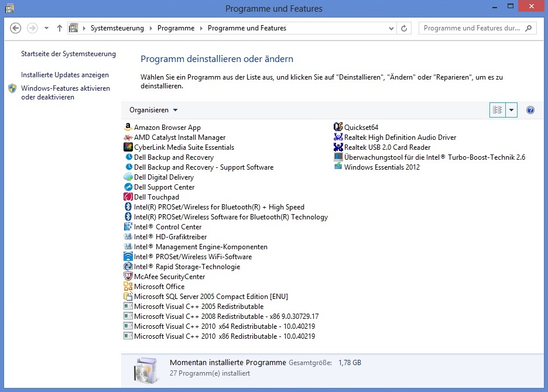The width and height of the screenshot is (548, 392).
Task: Open the Organisieren dropdown menu
Action: click(x=153, y=110)
